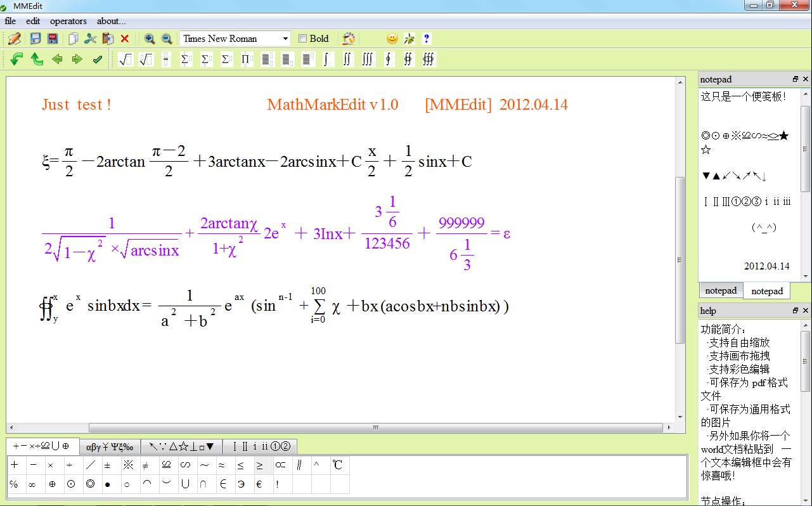Click the copy pages icon

point(74,39)
